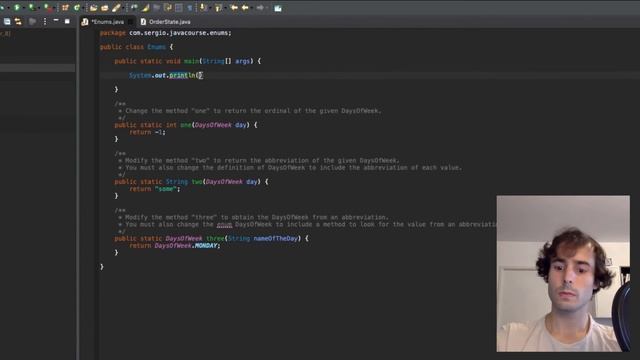Screen dimensions: 640x360
Task: Click method name one in signature
Action: point(186,125)
